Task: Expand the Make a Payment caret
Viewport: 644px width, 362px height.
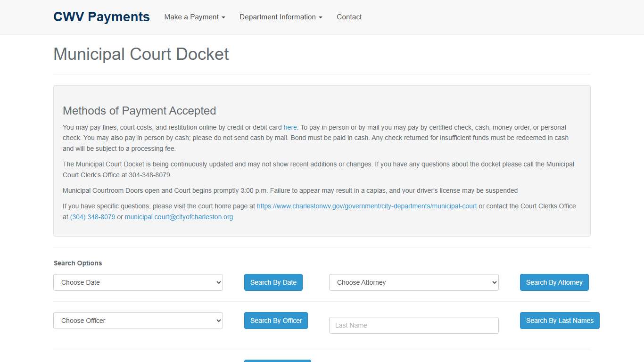Action: click(223, 17)
